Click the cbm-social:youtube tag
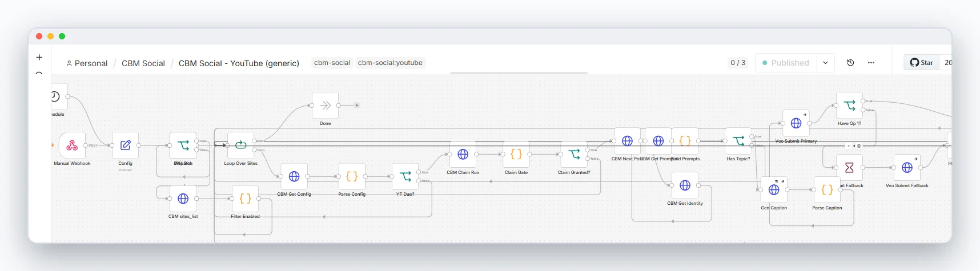The image size is (980, 271). [390, 63]
